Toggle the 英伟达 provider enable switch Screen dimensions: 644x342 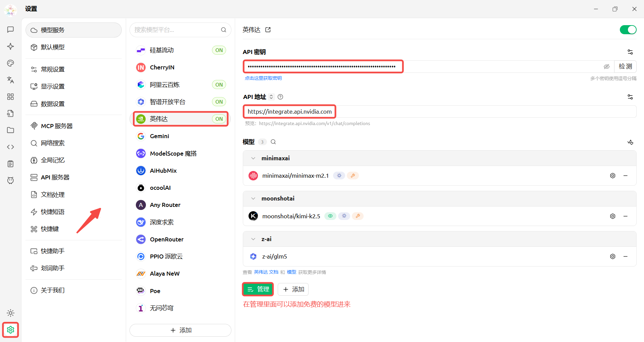pyautogui.click(x=628, y=30)
